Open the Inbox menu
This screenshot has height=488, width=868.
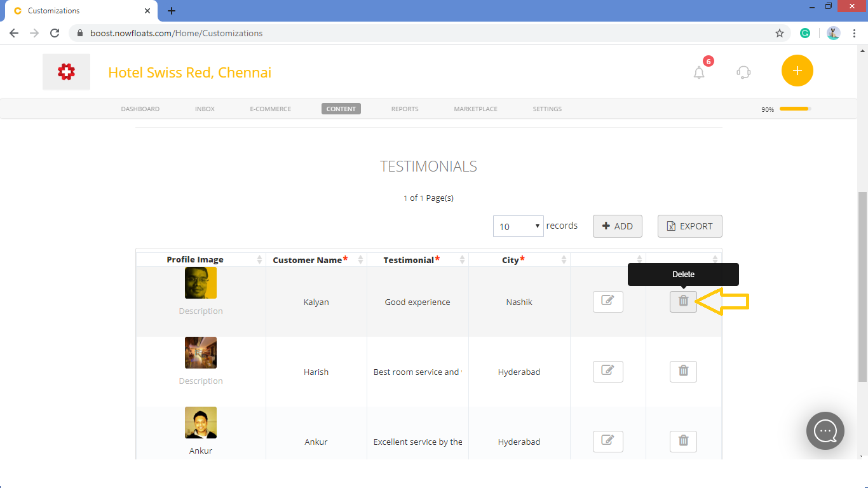click(x=205, y=109)
